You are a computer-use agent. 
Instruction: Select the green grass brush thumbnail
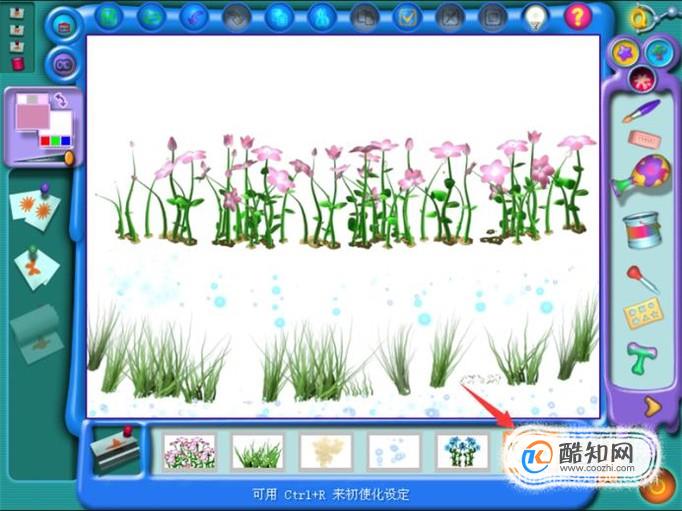click(257, 452)
